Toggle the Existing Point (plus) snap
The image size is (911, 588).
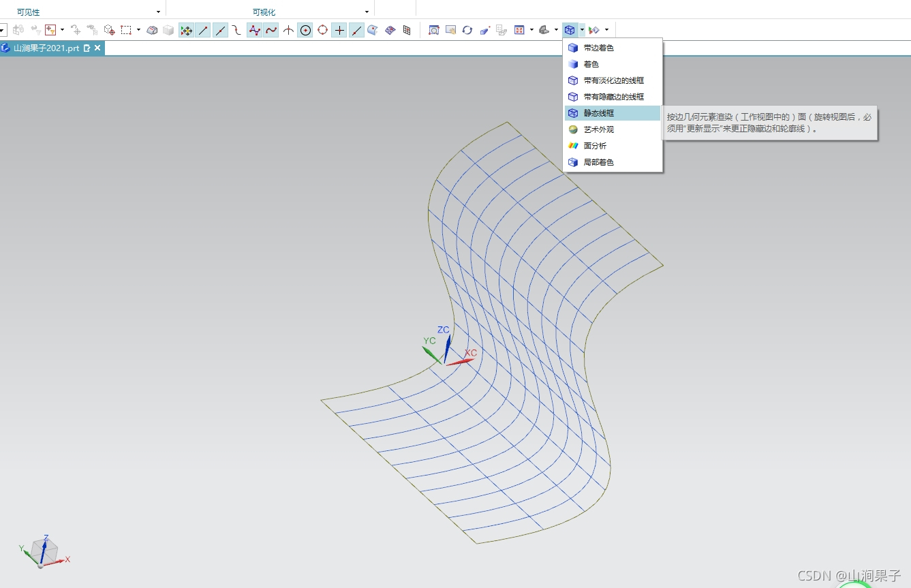(x=339, y=30)
